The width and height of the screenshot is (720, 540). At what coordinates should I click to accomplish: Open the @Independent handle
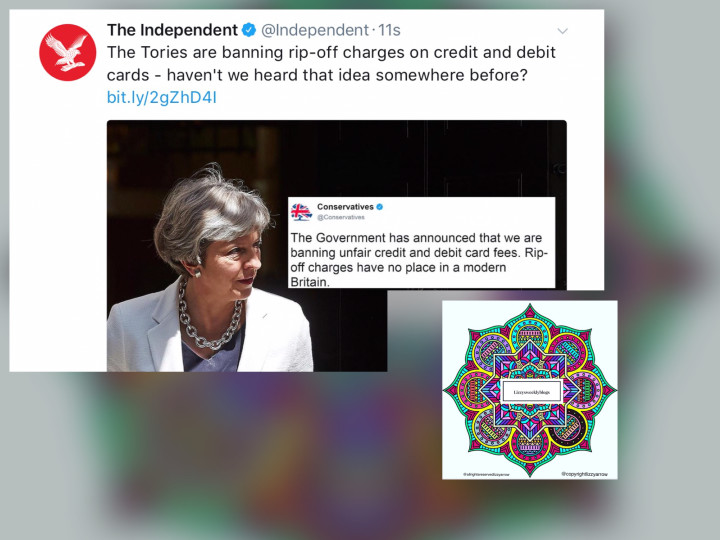315,30
